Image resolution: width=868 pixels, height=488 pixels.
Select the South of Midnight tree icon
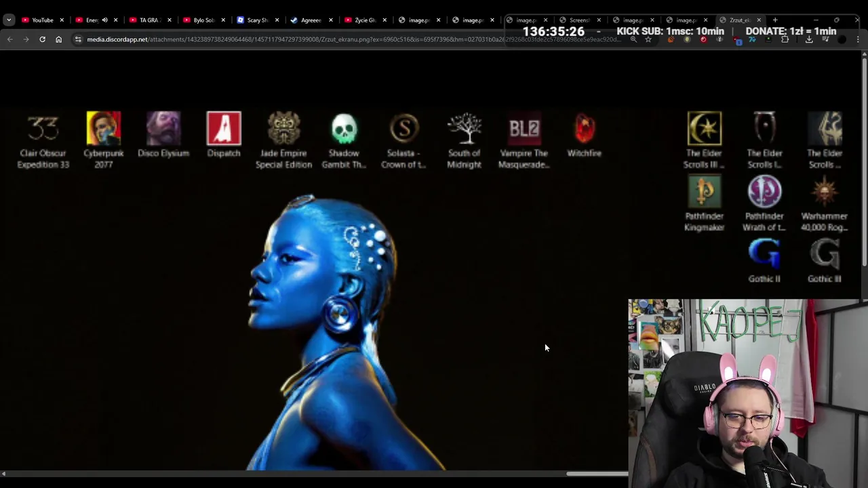(465, 129)
